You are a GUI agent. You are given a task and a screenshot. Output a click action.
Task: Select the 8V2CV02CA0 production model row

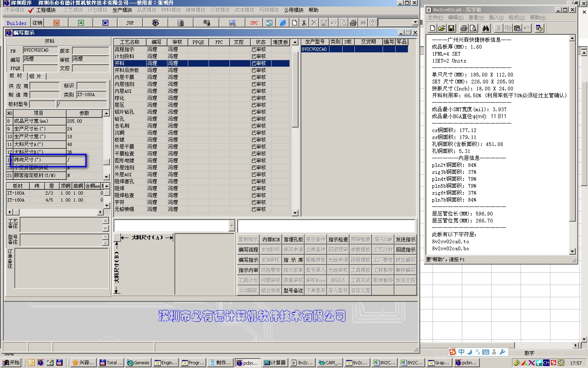354,49
